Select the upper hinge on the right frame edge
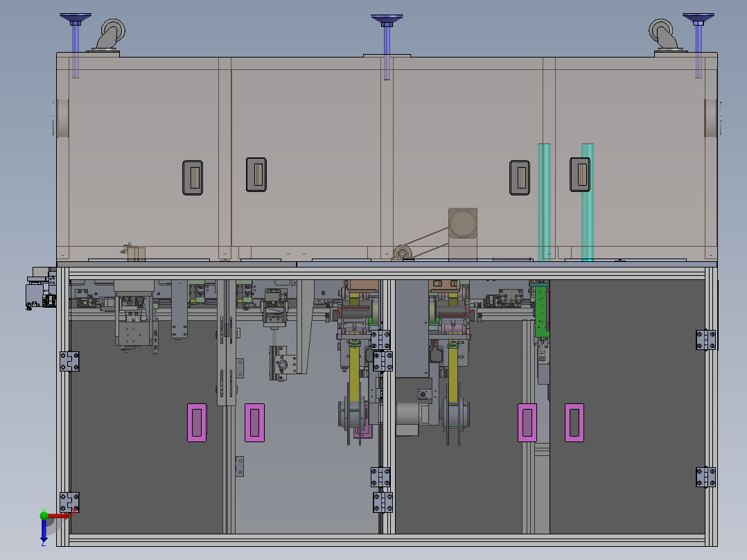 [705, 340]
